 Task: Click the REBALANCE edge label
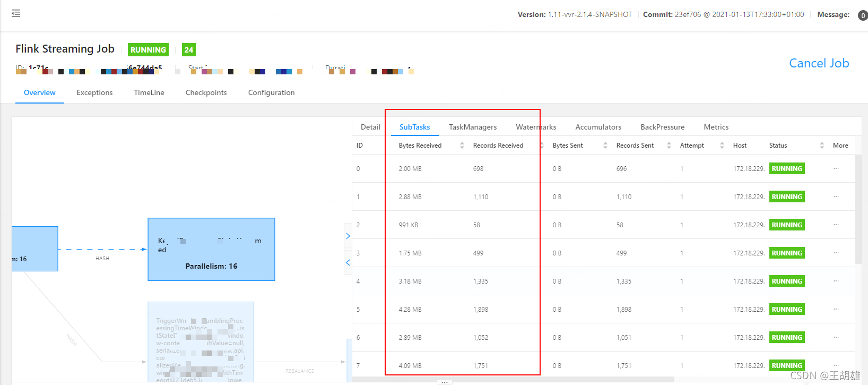[x=300, y=371]
